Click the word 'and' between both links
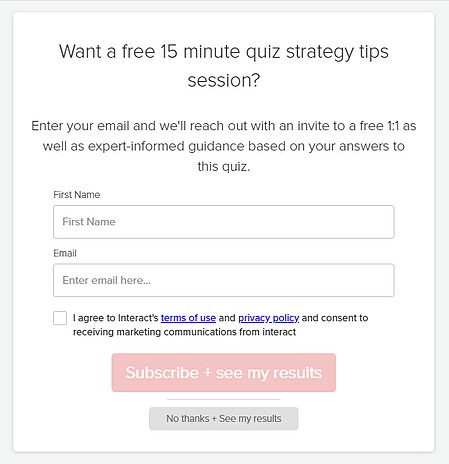This screenshot has height=464, width=449. [227, 318]
